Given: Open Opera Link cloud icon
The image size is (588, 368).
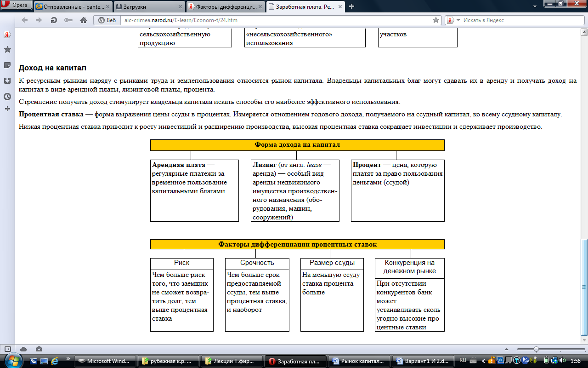Looking at the screenshot, I should [24, 349].
